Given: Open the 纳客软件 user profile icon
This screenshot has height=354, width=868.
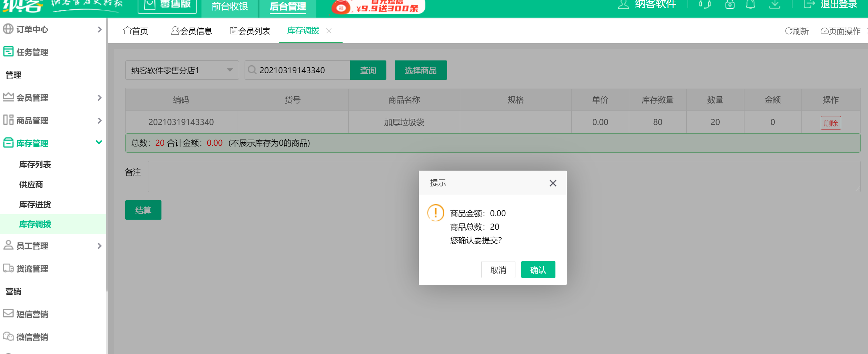Looking at the screenshot, I should (623, 4).
